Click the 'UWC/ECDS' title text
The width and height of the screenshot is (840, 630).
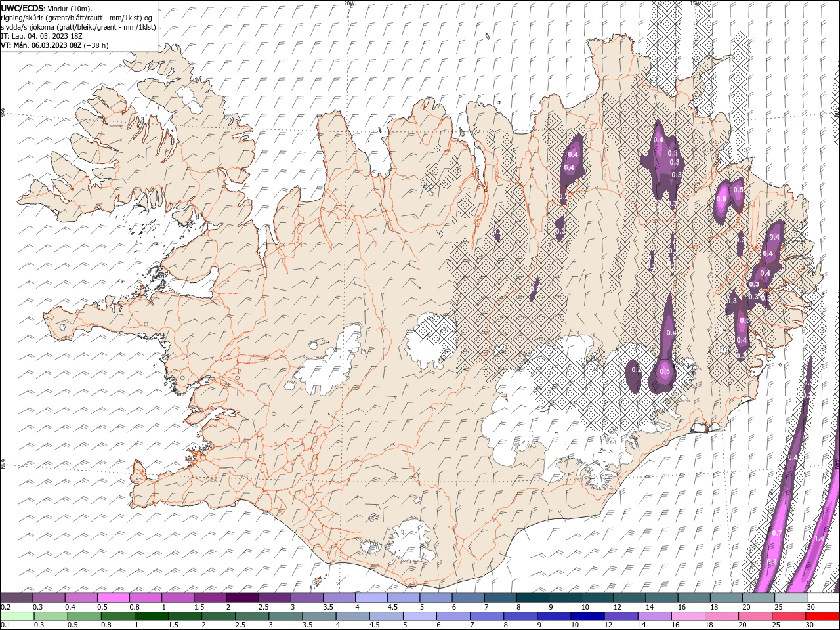point(22,8)
